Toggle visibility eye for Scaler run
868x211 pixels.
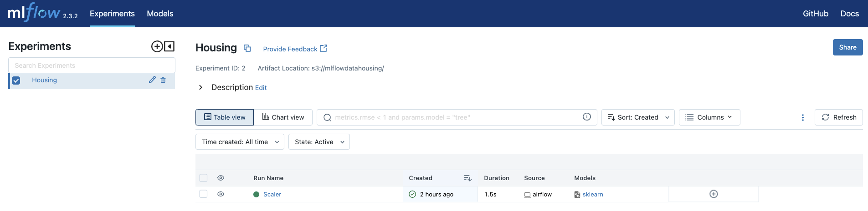pyautogui.click(x=221, y=194)
